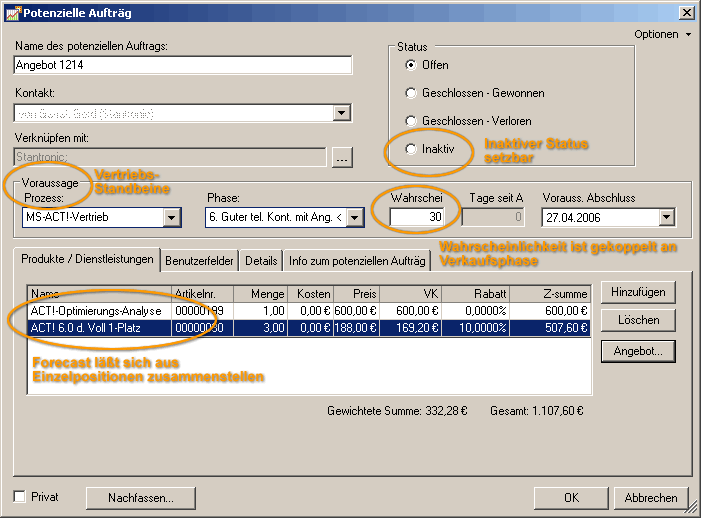Expand the Prozess dropdown list
The height and width of the screenshot is (518, 701).
[x=171, y=218]
